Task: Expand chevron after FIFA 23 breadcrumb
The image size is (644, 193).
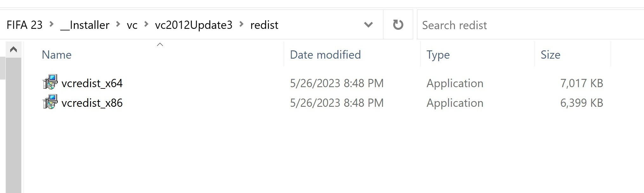Action: coord(51,24)
